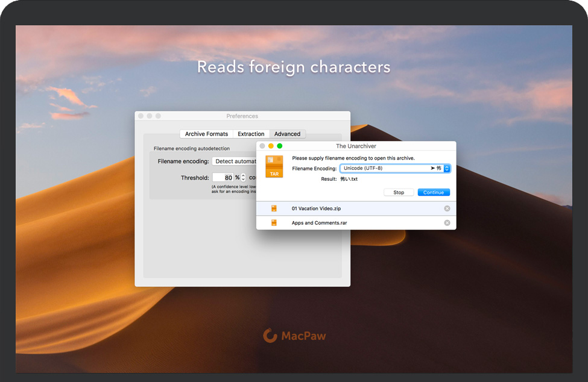Switch to the Extraction tab
588x382 pixels.
(251, 134)
